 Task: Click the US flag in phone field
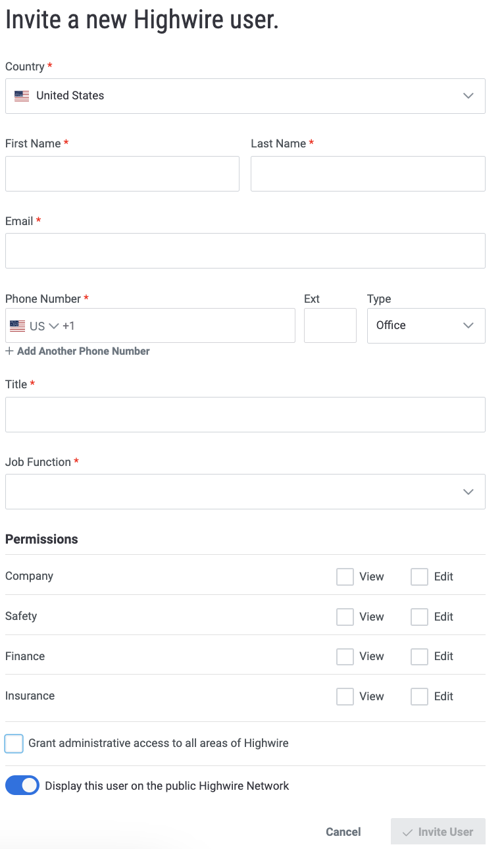(x=18, y=326)
